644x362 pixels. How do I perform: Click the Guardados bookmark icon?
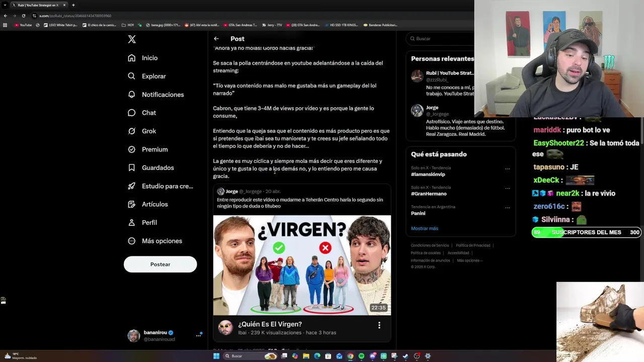tap(131, 167)
